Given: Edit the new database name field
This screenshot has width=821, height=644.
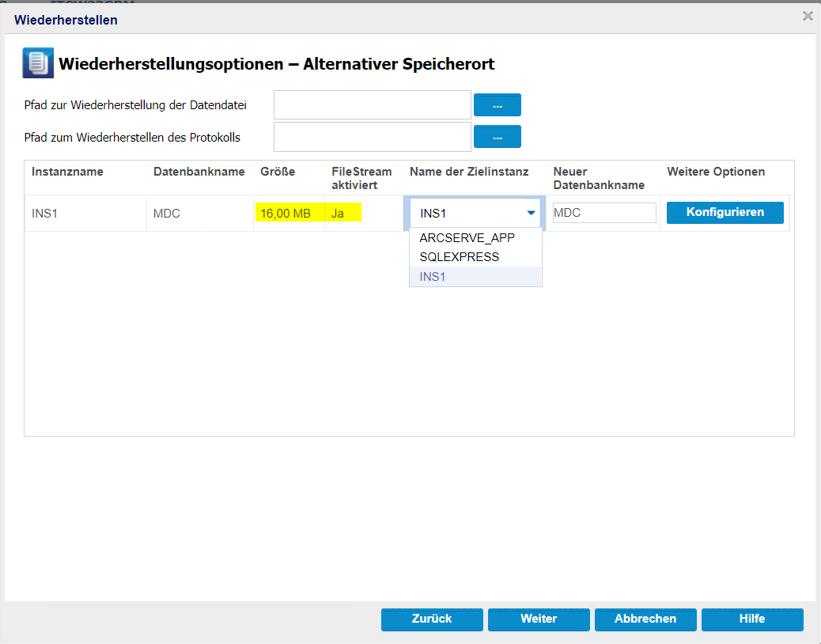Looking at the screenshot, I should pyautogui.click(x=604, y=213).
